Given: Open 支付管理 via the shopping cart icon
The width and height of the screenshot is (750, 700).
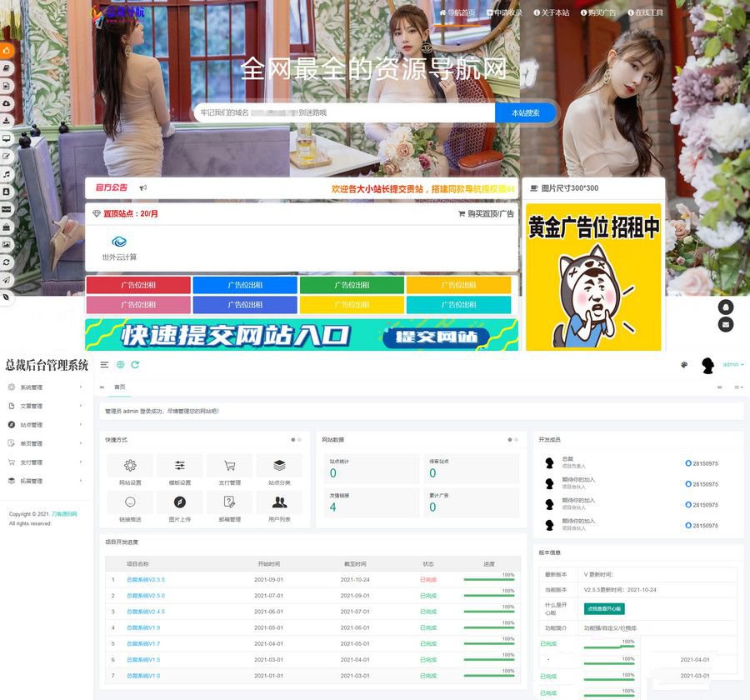Looking at the screenshot, I should (229, 467).
